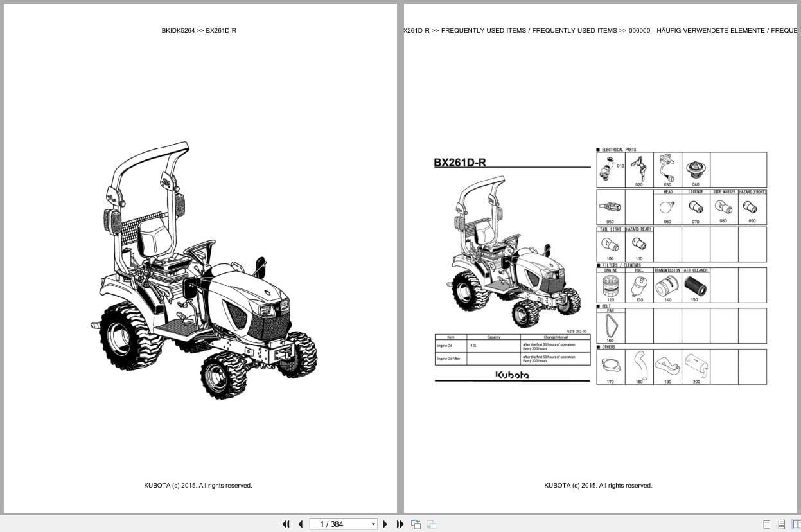The height and width of the screenshot is (532, 801).
Task: Click the FILTERS / ELEMENTS section label
Action: pos(621,265)
